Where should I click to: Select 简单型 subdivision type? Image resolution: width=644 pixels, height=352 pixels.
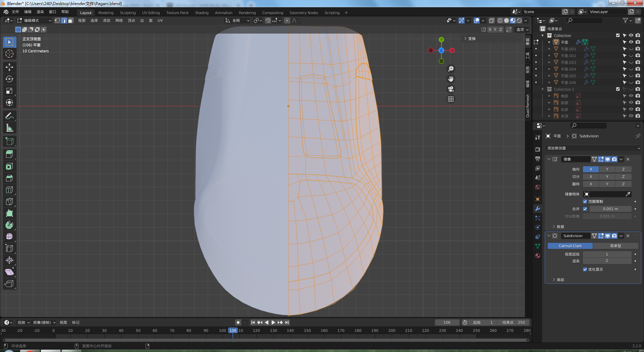(x=615, y=246)
